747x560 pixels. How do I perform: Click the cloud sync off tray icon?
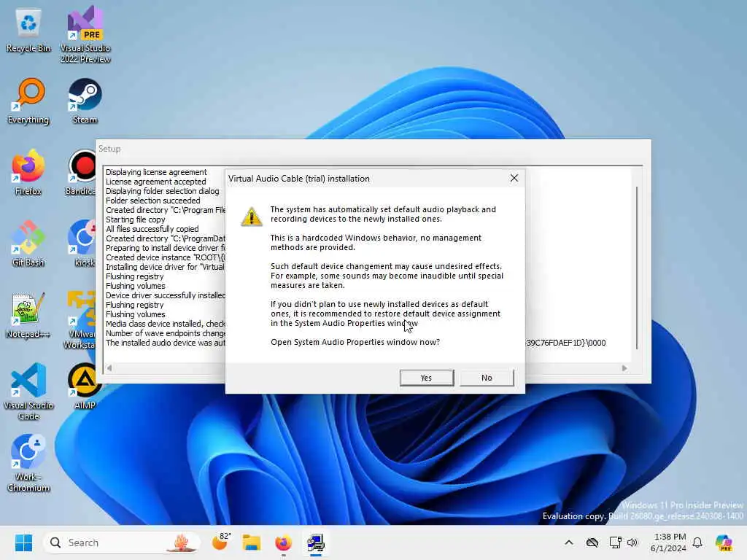coord(592,542)
